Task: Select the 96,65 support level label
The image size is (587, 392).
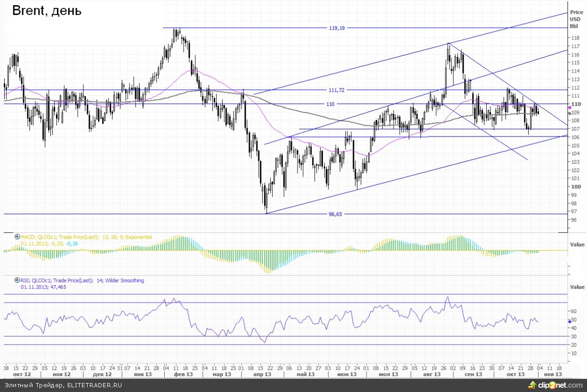Action: click(x=337, y=214)
